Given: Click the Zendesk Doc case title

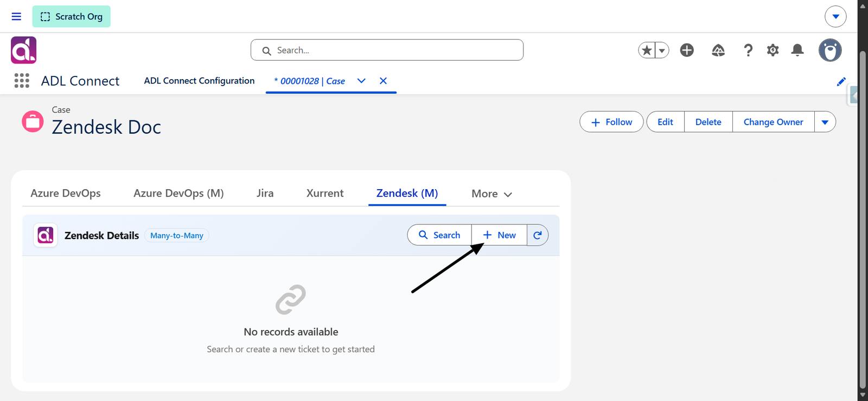Looking at the screenshot, I should [106, 127].
